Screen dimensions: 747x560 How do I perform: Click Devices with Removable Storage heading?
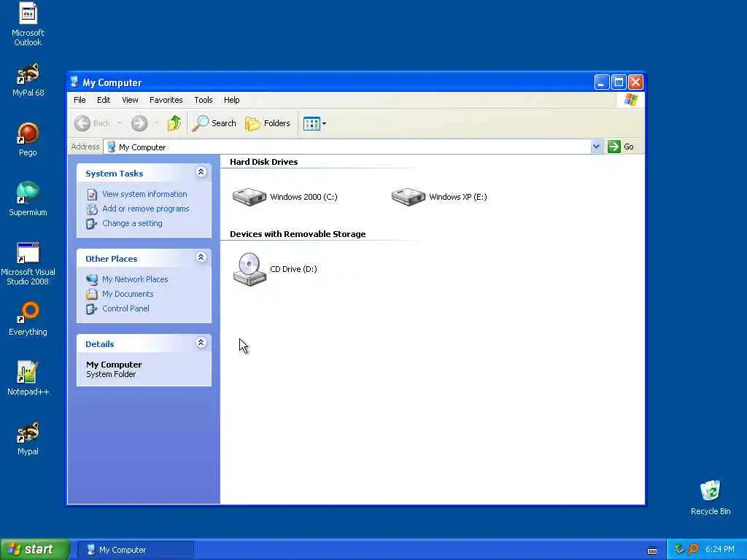[298, 234]
